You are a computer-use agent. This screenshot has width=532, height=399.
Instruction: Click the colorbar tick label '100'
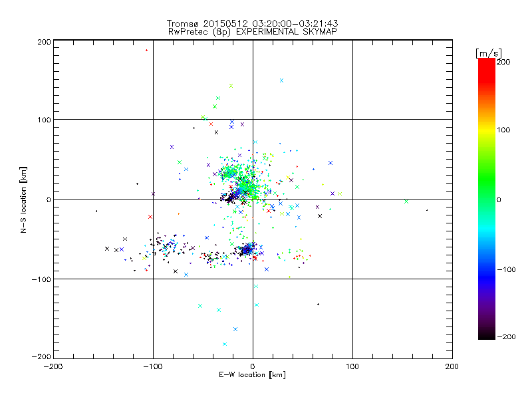tap(503, 130)
